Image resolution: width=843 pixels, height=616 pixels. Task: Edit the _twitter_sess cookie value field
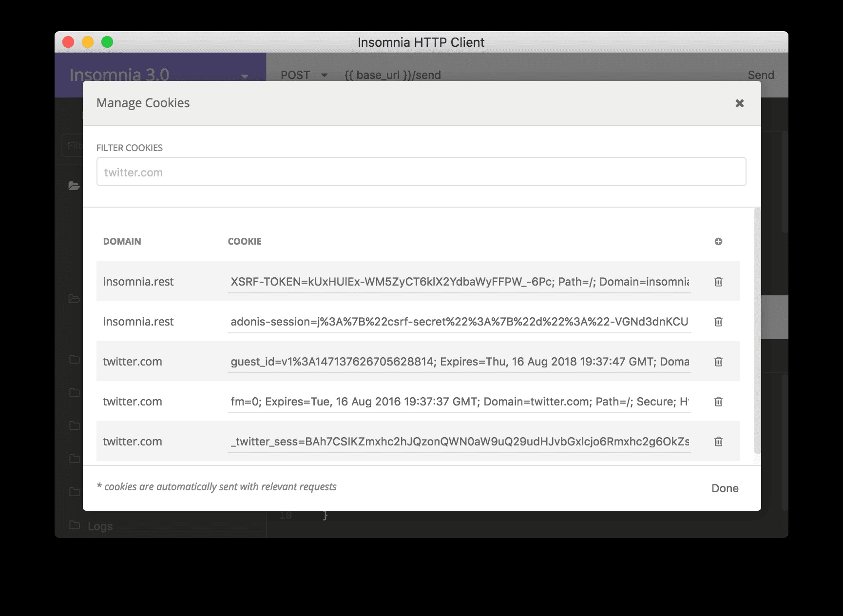459,442
